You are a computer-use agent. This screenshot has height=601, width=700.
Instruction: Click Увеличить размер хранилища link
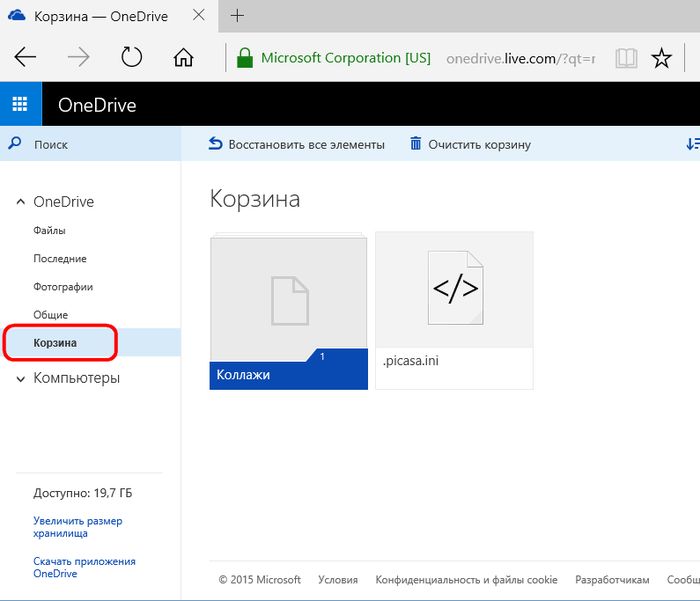(x=77, y=527)
